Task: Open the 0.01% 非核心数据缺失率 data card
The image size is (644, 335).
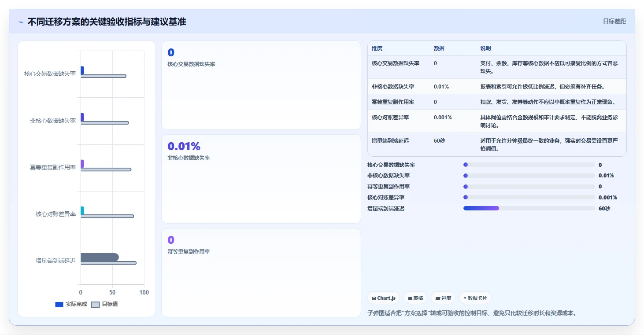Action: [x=261, y=179]
